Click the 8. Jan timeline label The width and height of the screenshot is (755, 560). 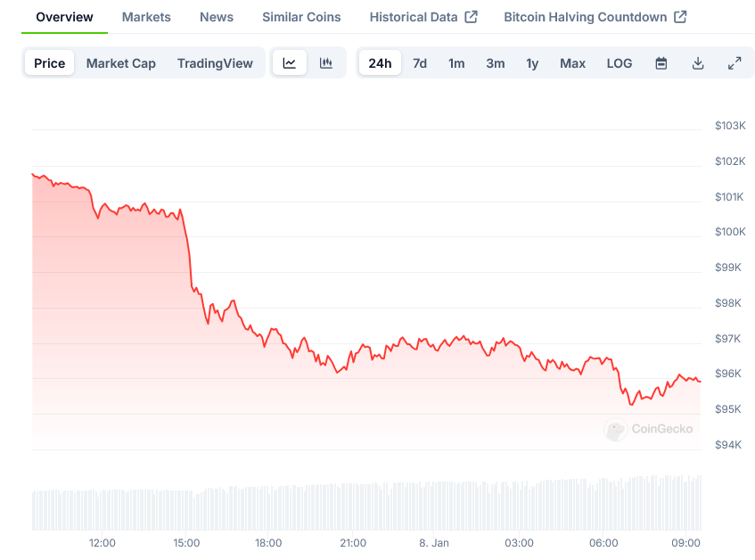point(433,542)
